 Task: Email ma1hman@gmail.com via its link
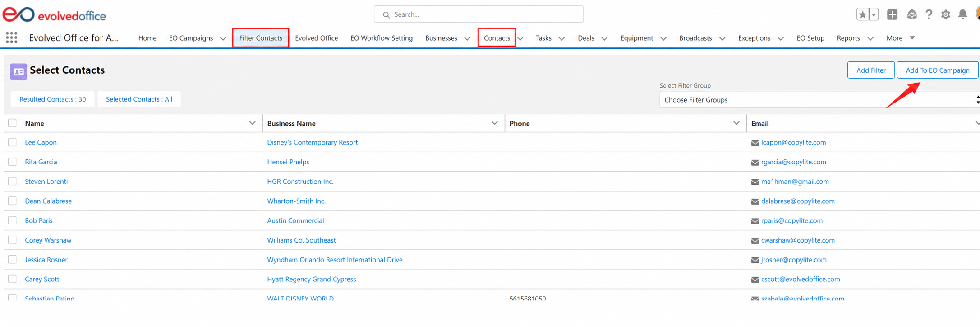795,182
